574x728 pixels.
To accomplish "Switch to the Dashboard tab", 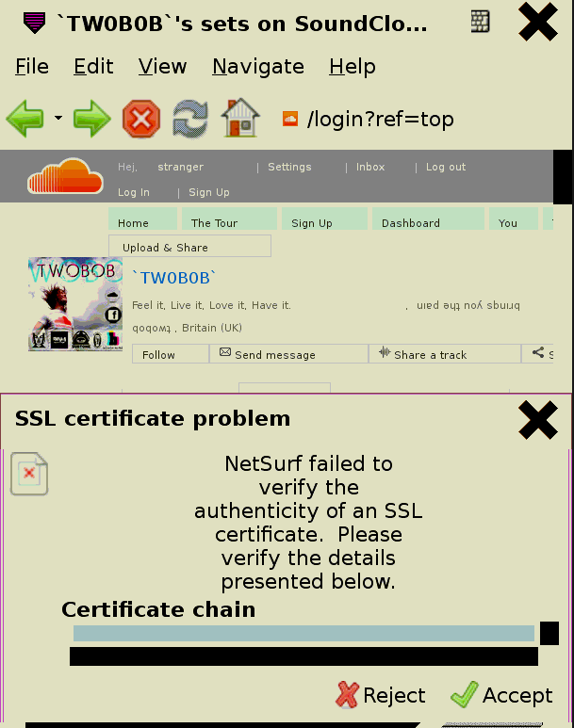I will pyautogui.click(x=428, y=218).
